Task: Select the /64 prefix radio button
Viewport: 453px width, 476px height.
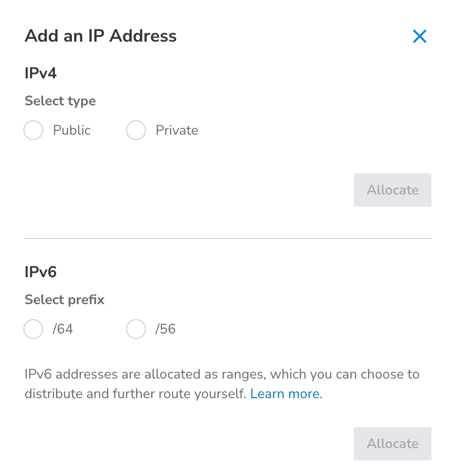Action: pos(33,329)
